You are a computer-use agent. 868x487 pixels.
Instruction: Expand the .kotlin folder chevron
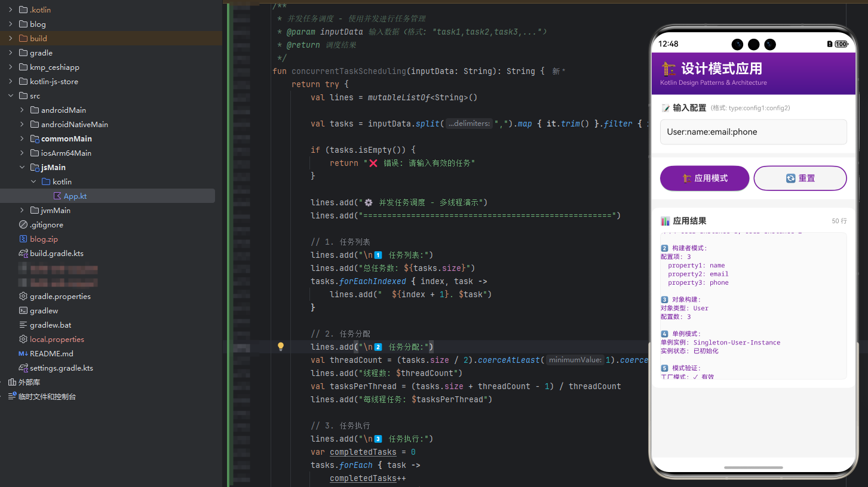point(11,10)
